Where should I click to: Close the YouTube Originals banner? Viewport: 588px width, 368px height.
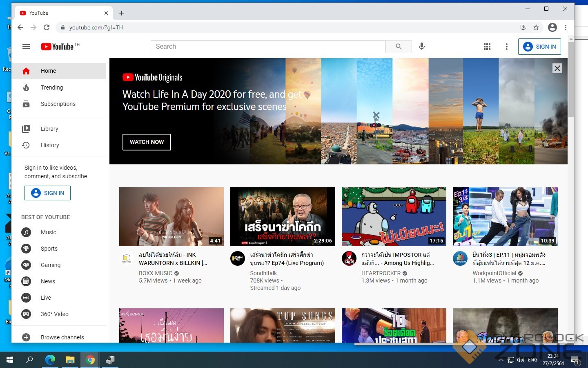557,68
